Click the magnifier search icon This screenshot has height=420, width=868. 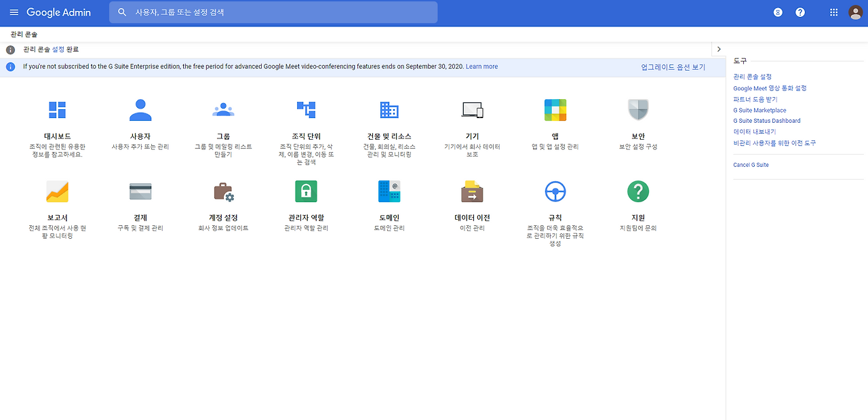tap(122, 12)
